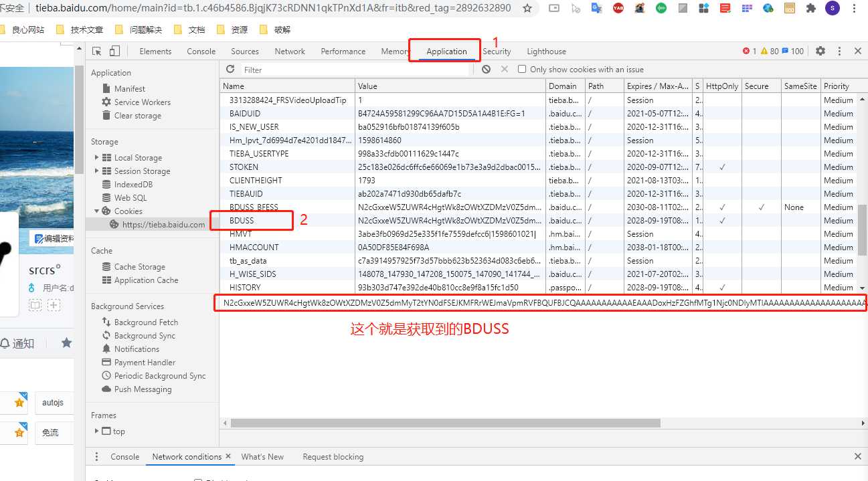868x481 pixels.
Task: Open the picture-in-picture extension icon
Action: coord(553,9)
